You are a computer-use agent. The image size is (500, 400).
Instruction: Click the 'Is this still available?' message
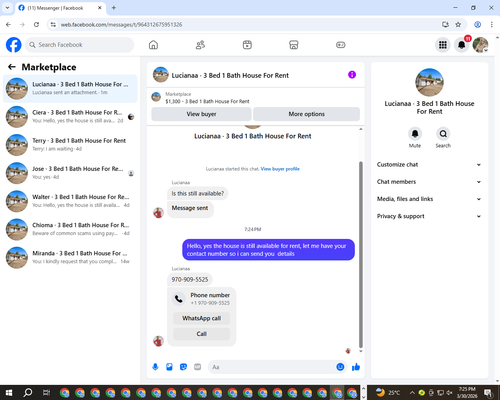(x=198, y=193)
